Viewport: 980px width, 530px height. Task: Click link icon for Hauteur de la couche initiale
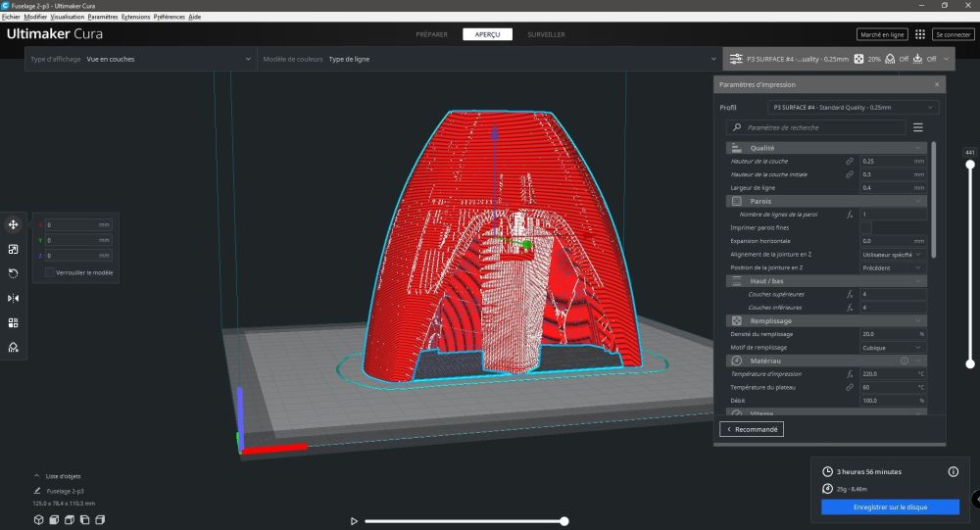tap(850, 174)
